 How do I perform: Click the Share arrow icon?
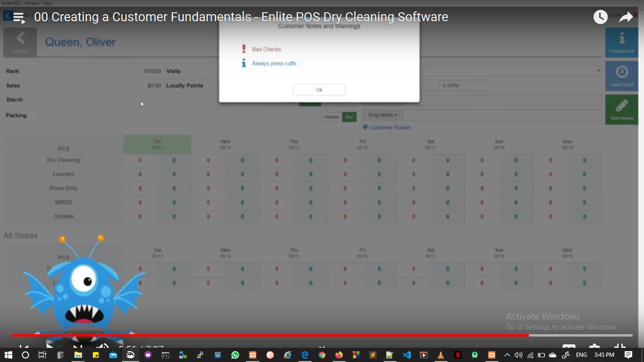click(x=626, y=17)
